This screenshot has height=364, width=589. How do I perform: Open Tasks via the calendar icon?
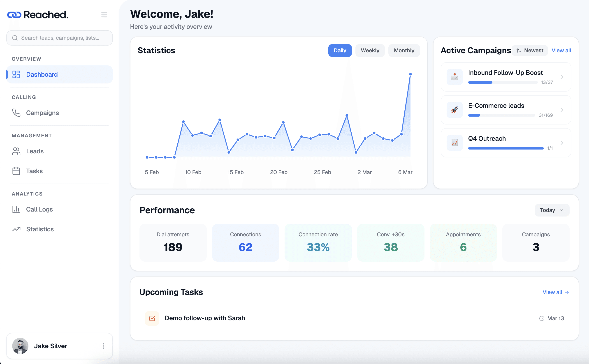point(16,171)
